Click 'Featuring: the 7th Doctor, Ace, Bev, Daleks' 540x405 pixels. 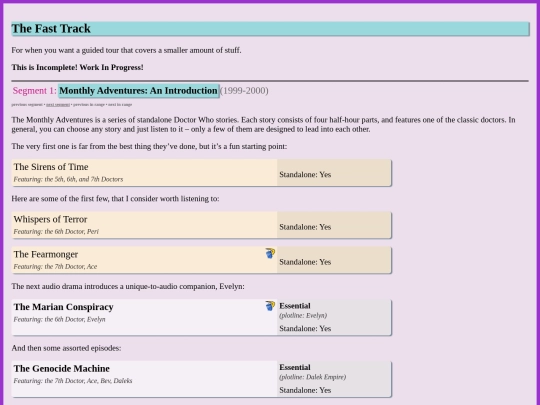coord(73,381)
